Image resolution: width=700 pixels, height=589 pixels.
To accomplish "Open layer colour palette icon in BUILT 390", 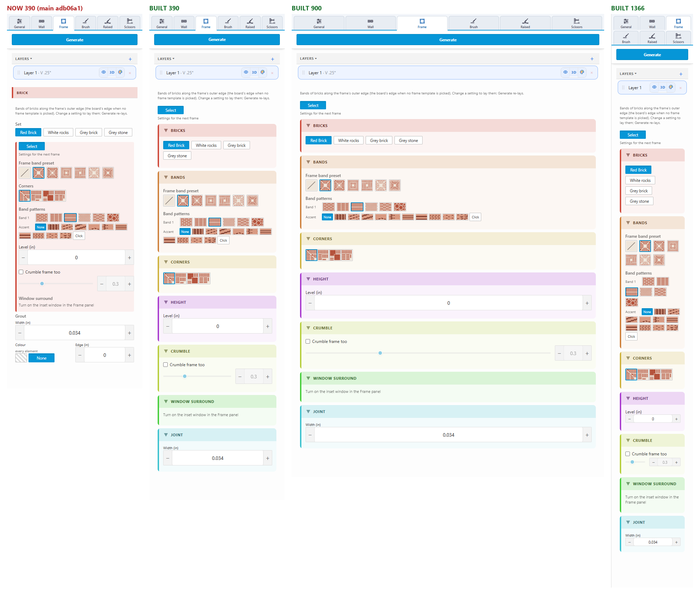I will point(262,72).
